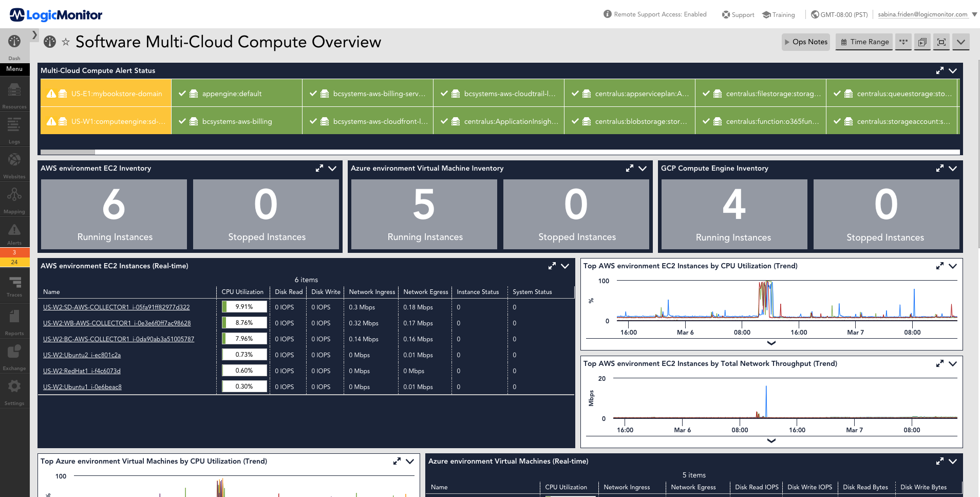Click alert status horizontal scrollbar
980x497 pixels.
click(x=68, y=152)
